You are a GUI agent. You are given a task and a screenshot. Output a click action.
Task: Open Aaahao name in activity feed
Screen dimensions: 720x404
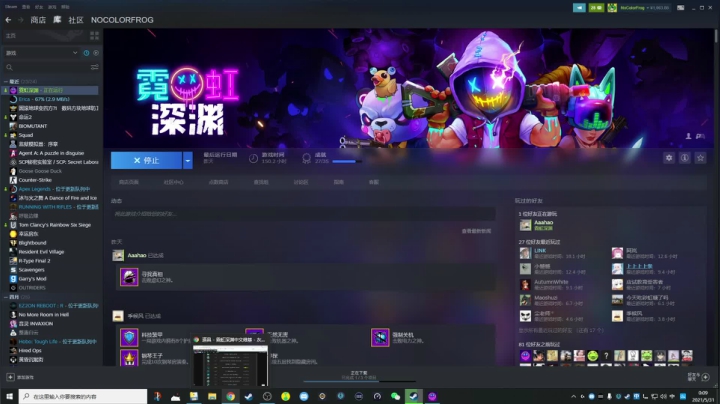[x=137, y=255]
